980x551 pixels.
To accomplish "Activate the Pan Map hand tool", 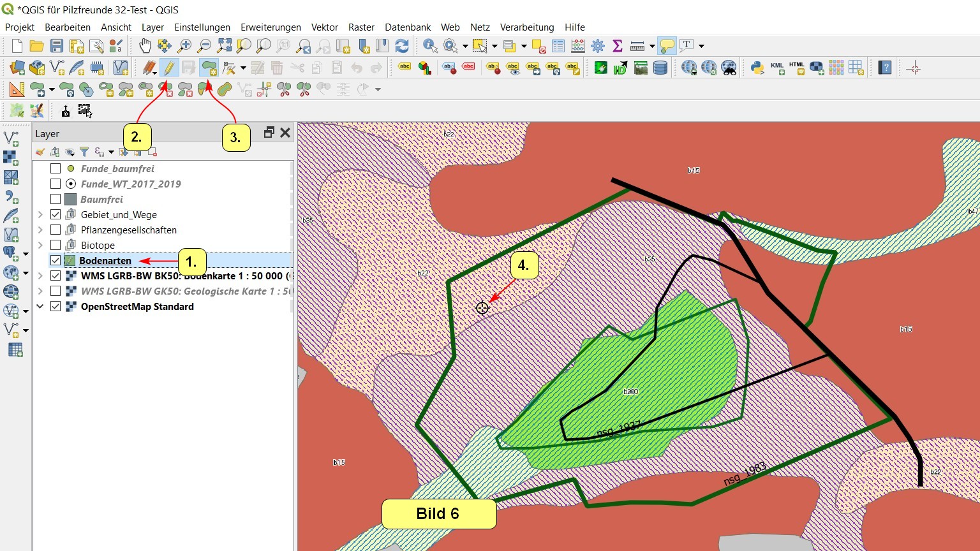I will [x=145, y=46].
